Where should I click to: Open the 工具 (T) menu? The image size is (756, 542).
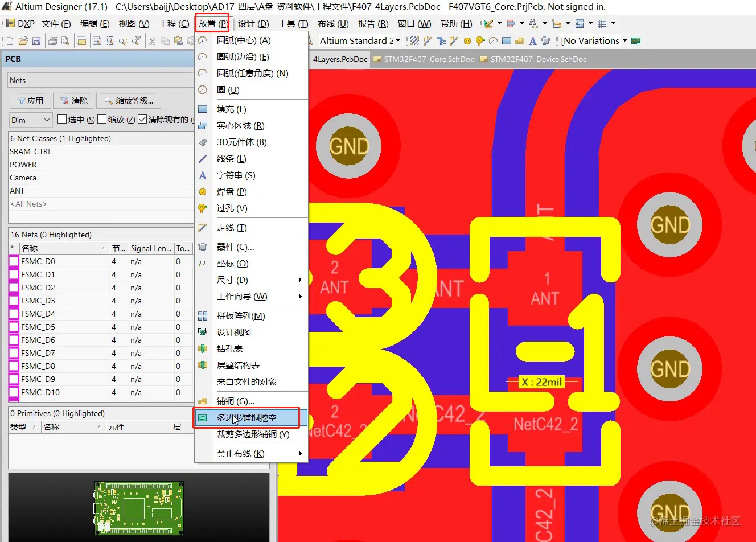(293, 24)
